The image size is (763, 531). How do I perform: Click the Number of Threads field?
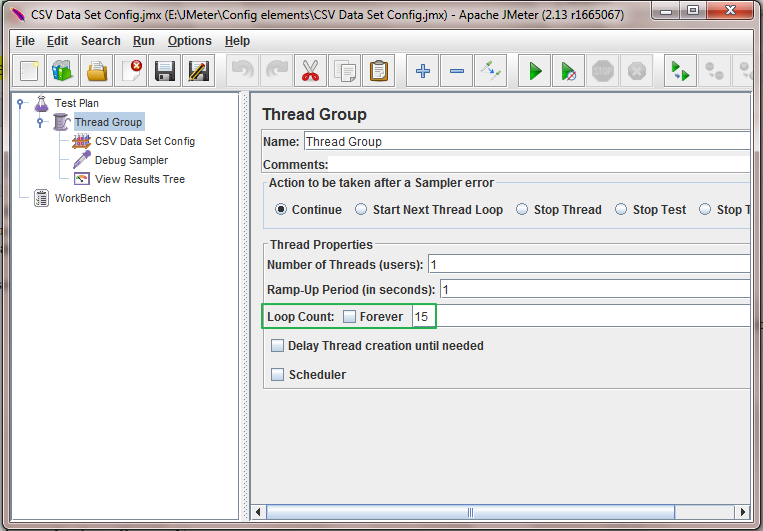coord(589,264)
